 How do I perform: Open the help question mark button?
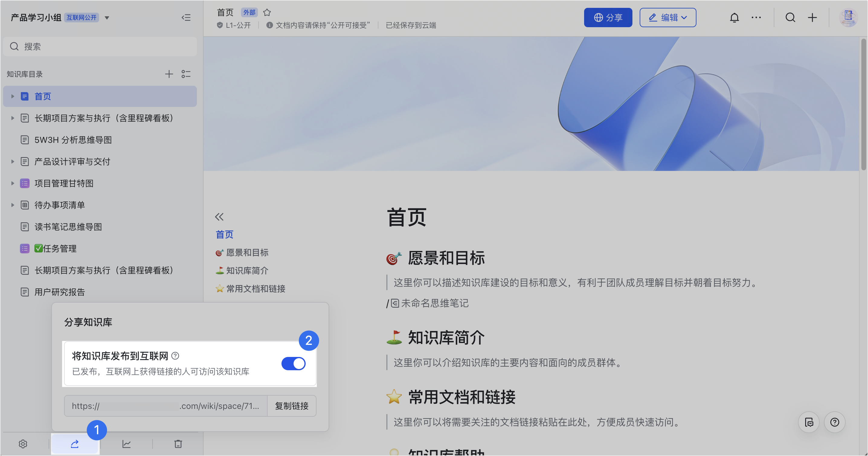coord(834,422)
